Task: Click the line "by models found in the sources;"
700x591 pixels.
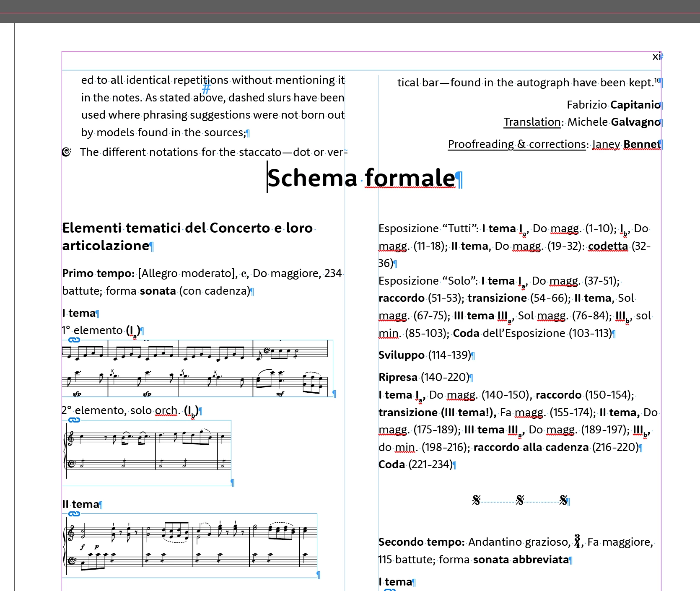Action: (163, 132)
